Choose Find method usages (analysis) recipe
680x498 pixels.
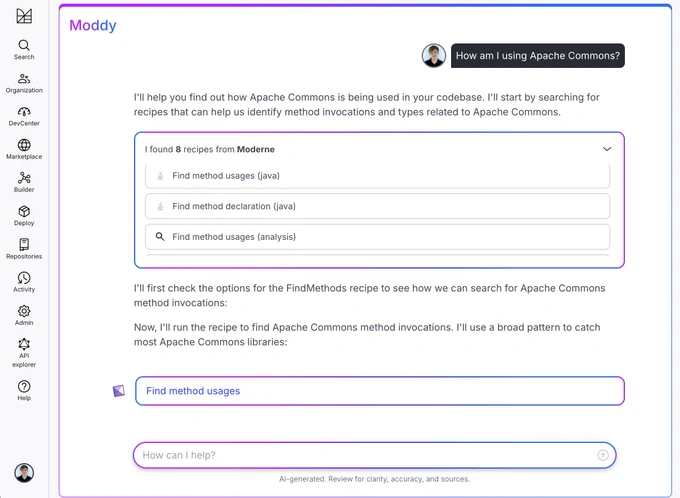(377, 237)
